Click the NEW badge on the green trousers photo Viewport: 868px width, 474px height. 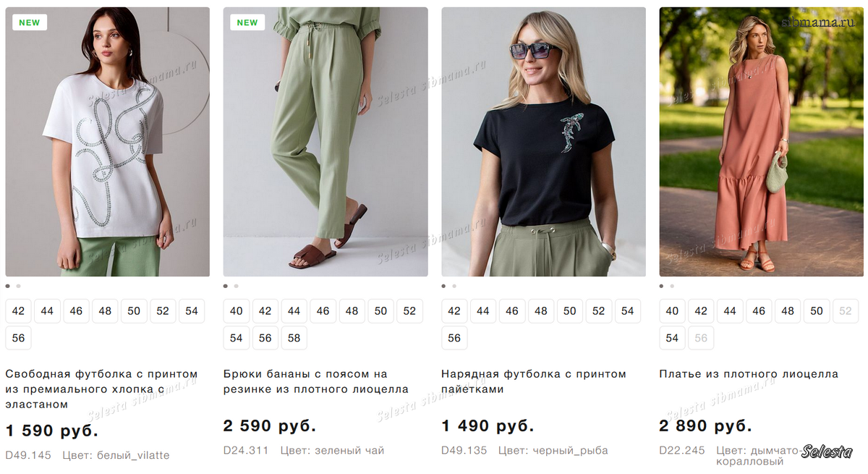click(x=247, y=22)
